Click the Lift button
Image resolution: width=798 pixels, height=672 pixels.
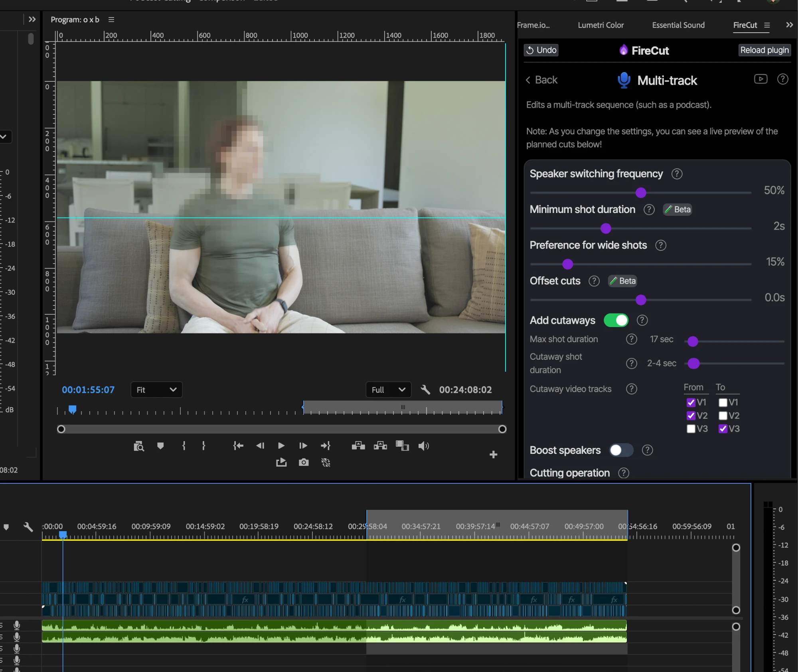(x=358, y=445)
